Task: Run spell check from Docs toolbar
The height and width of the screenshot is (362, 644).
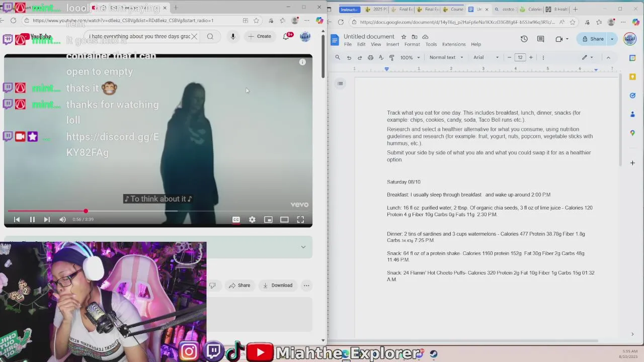Action: click(x=381, y=57)
